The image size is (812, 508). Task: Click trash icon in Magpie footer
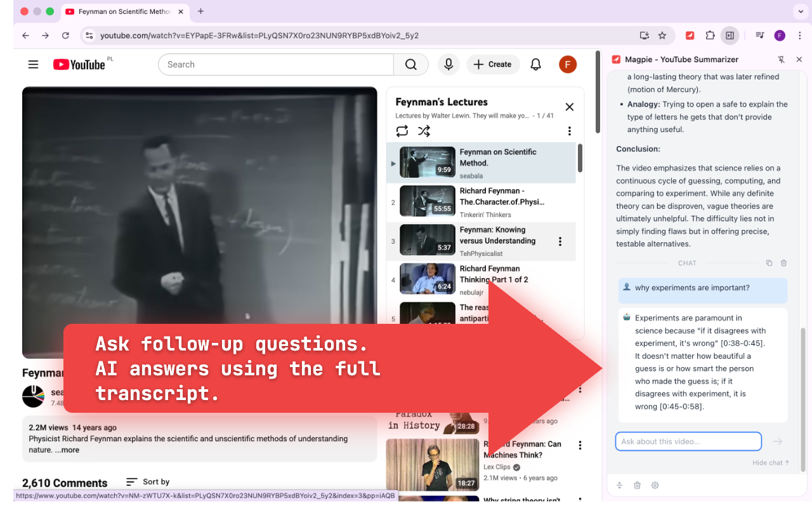(638, 485)
